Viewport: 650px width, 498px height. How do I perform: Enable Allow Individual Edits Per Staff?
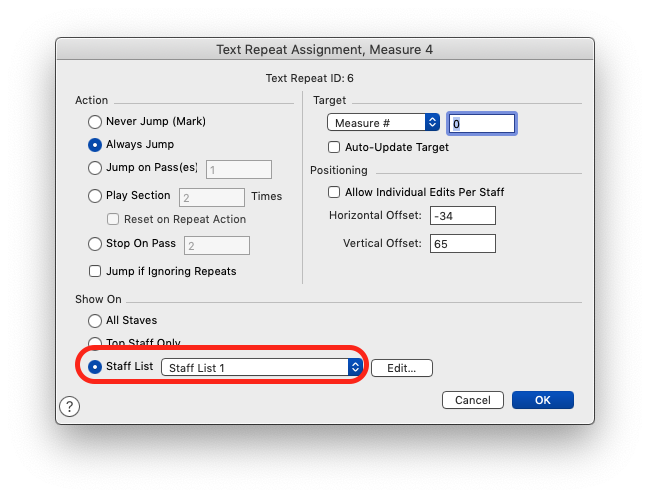pos(335,191)
